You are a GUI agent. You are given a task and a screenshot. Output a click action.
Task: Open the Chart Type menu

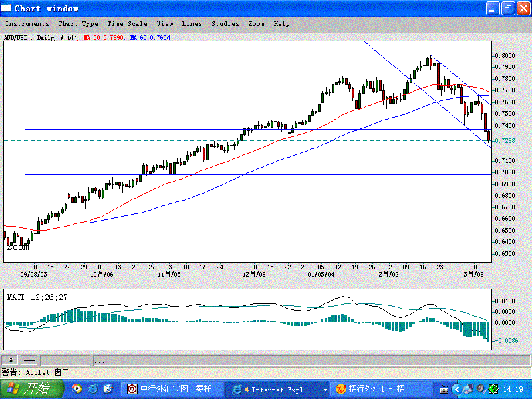(78, 24)
